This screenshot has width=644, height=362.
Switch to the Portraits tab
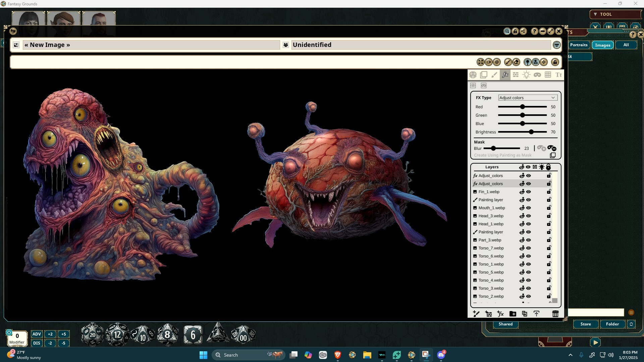tap(579, 45)
